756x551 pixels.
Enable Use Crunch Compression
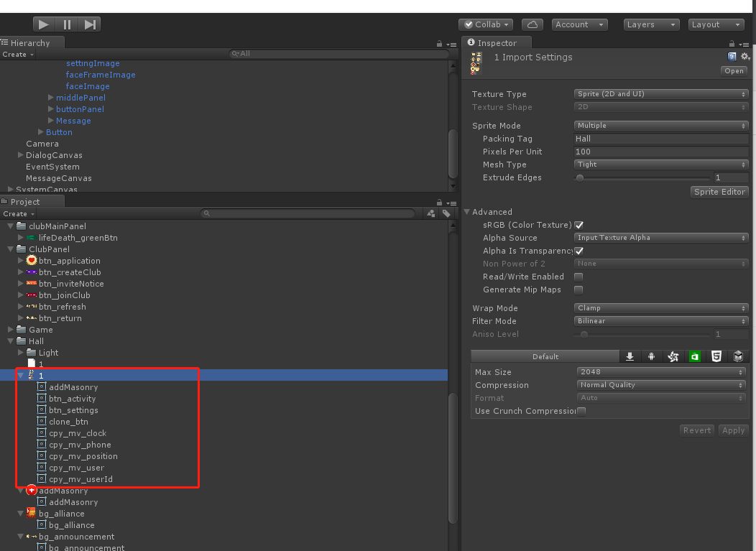pos(580,411)
